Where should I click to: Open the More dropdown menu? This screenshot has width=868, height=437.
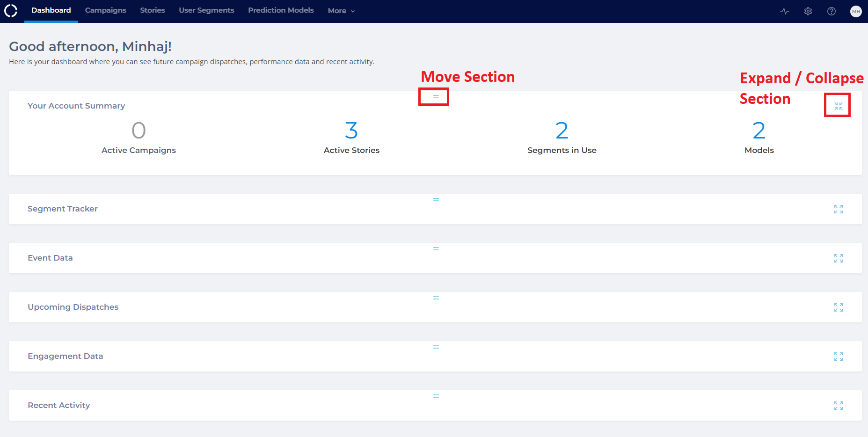tap(341, 11)
